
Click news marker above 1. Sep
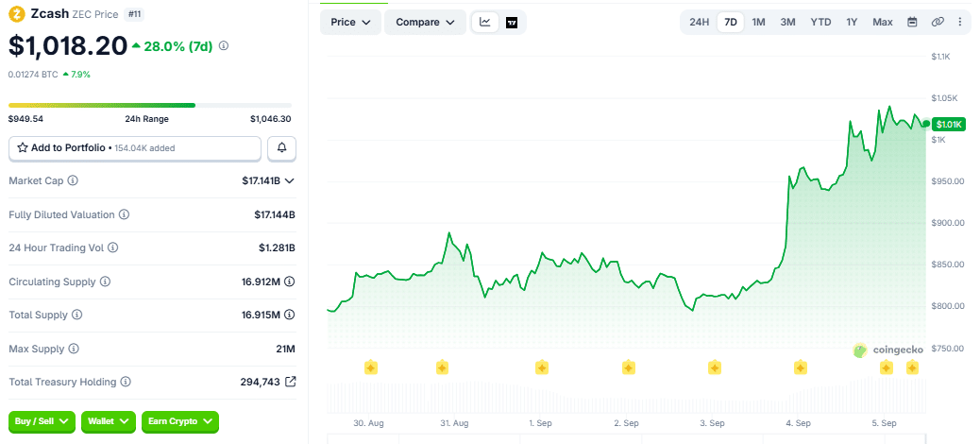coord(542,367)
